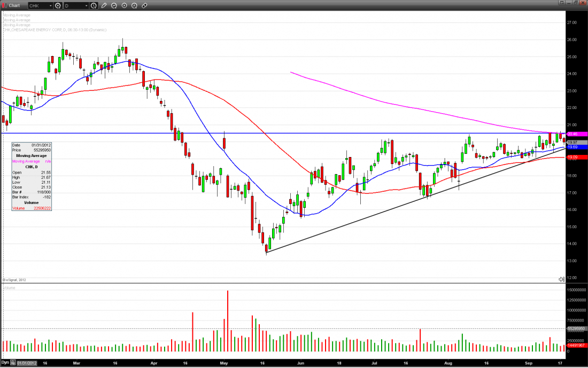Click the circled A alerts icon
This screenshot has width=588, height=368.
(135, 5)
